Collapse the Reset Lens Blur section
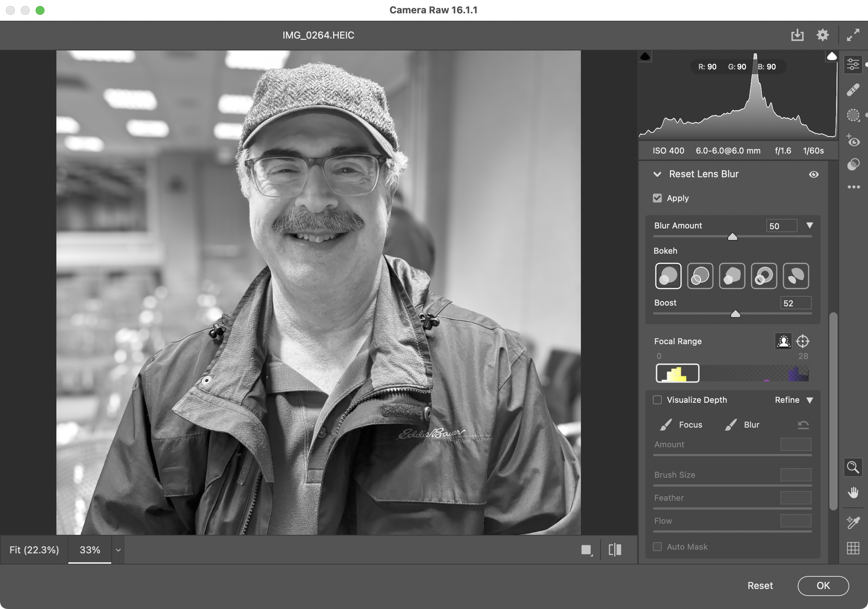868x609 pixels. coord(657,174)
